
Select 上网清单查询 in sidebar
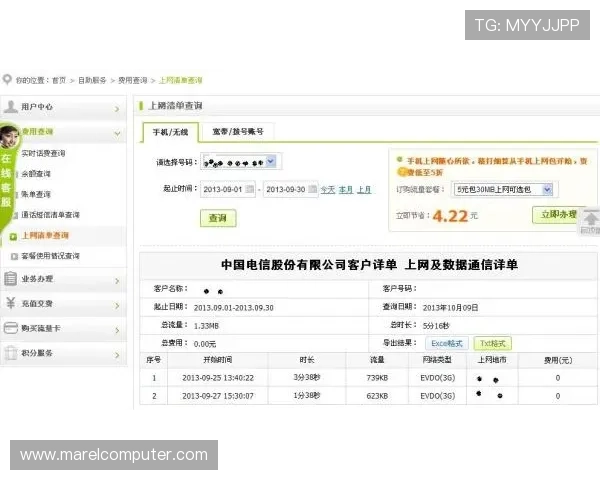point(45,235)
